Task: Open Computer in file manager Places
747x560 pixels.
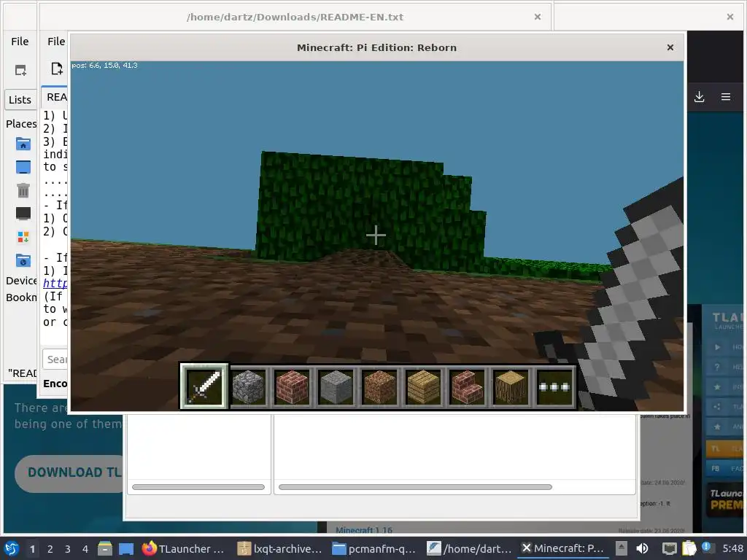Action: [23, 213]
